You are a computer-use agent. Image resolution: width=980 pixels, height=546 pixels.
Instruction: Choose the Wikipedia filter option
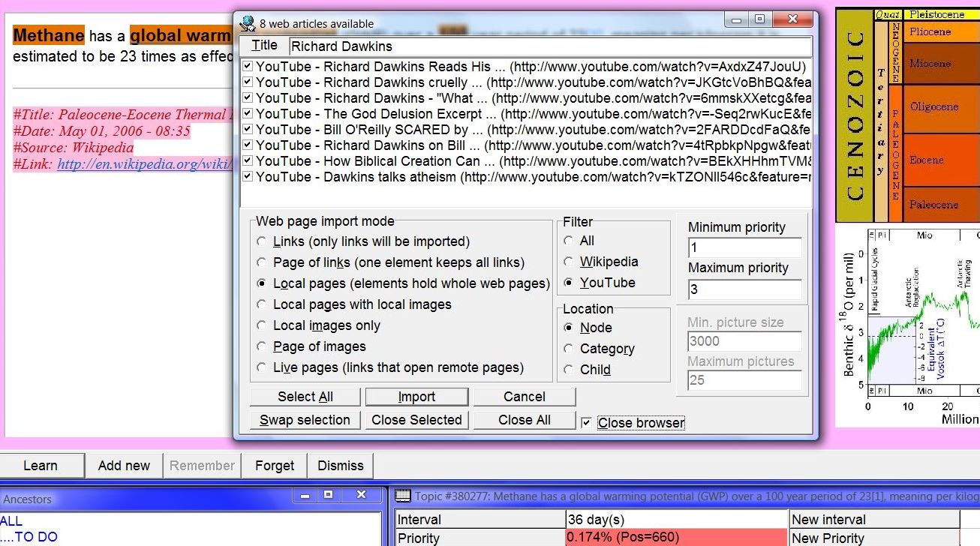click(570, 262)
